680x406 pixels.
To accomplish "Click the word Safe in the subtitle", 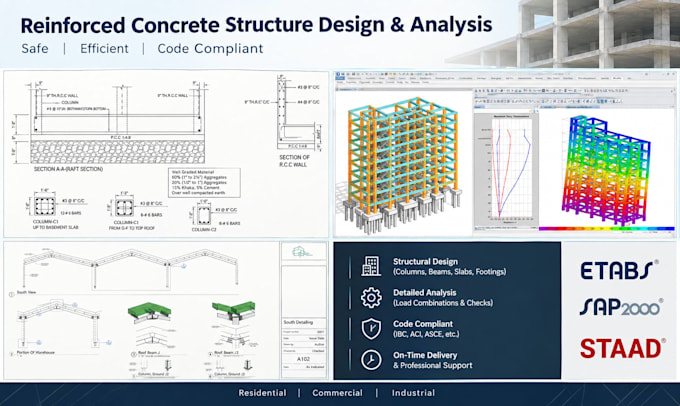I will pos(35,49).
